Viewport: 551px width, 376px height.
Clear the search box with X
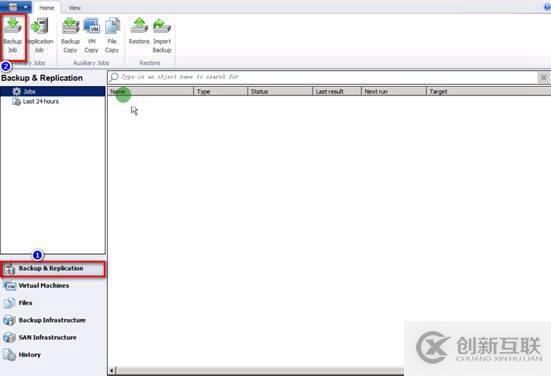pos(543,77)
